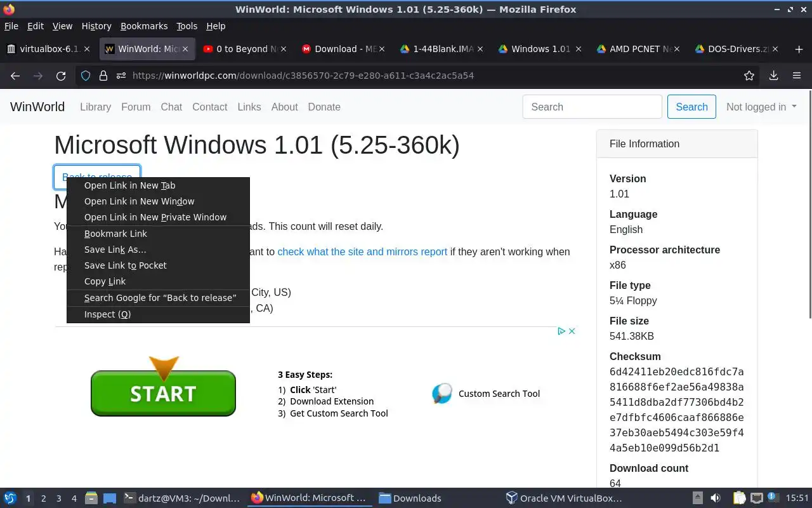Click the show desktop icon in the taskbar
Viewport: 812px width, 508px height.
coord(109,498)
